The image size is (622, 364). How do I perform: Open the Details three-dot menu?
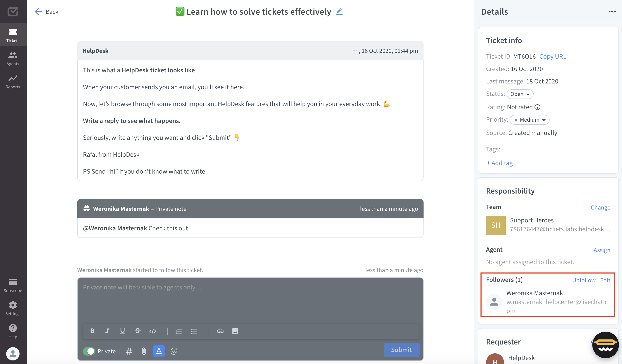click(x=612, y=12)
